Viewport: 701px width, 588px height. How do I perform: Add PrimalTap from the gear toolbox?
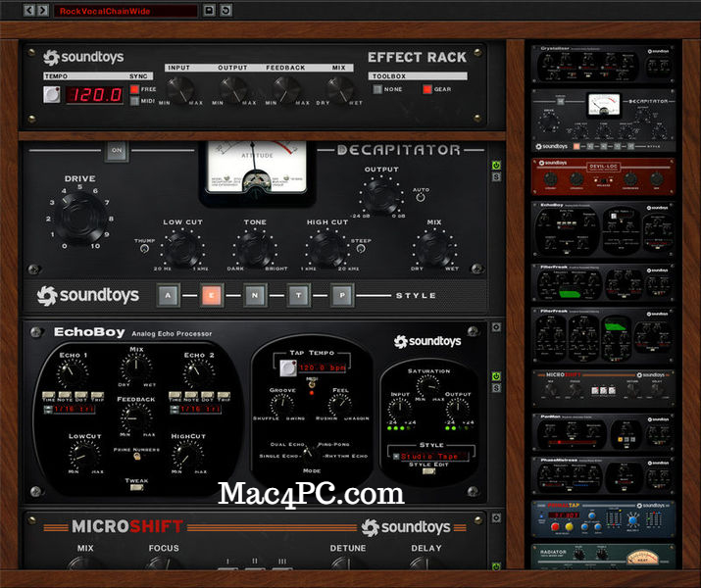point(603,518)
